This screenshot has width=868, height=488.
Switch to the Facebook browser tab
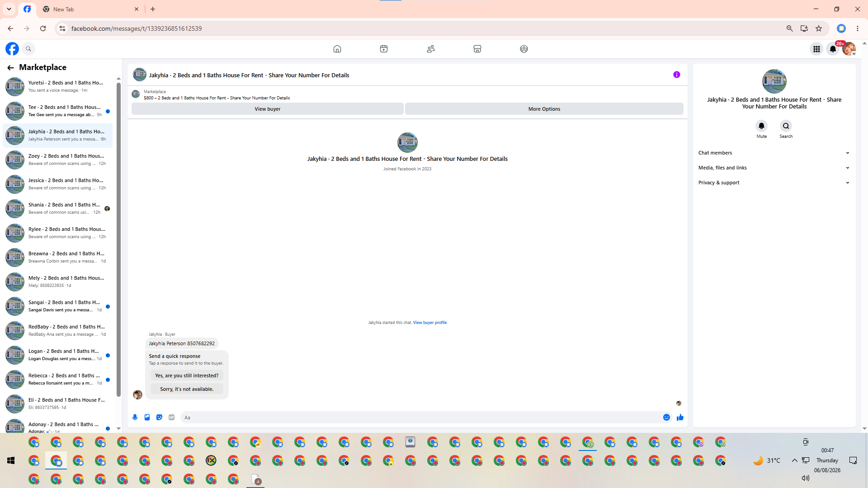27,9
